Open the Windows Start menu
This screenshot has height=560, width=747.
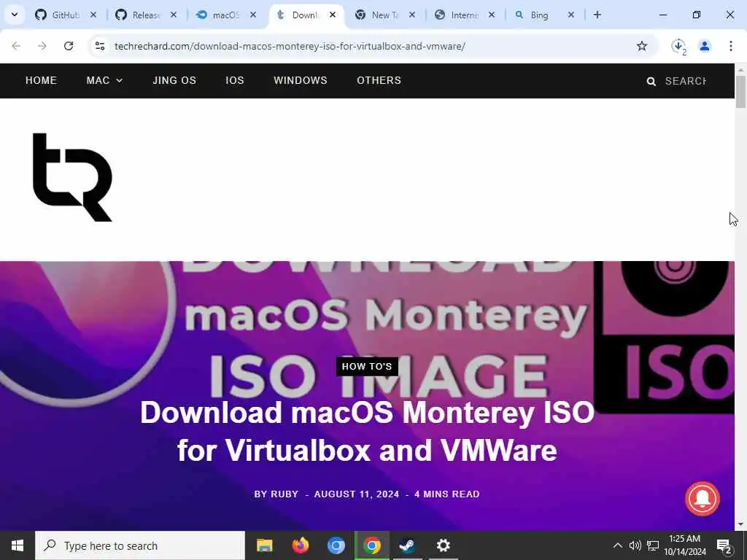point(18,545)
